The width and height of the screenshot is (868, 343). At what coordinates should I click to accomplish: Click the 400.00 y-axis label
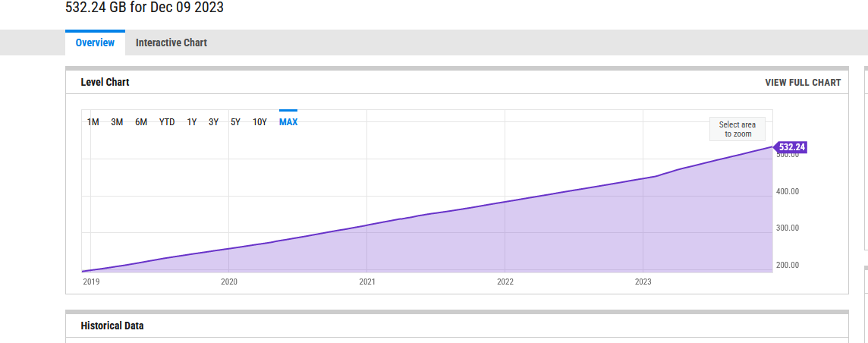[787, 191]
